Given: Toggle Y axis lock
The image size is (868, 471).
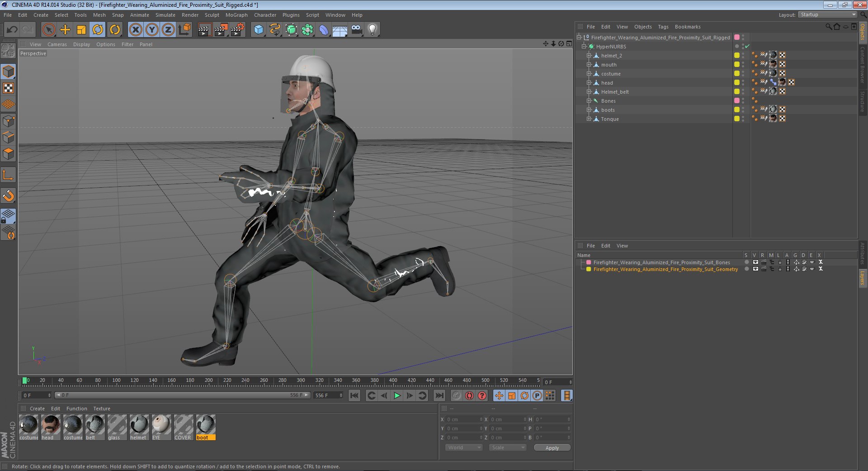Looking at the screenshot, I should coord(152,30).
